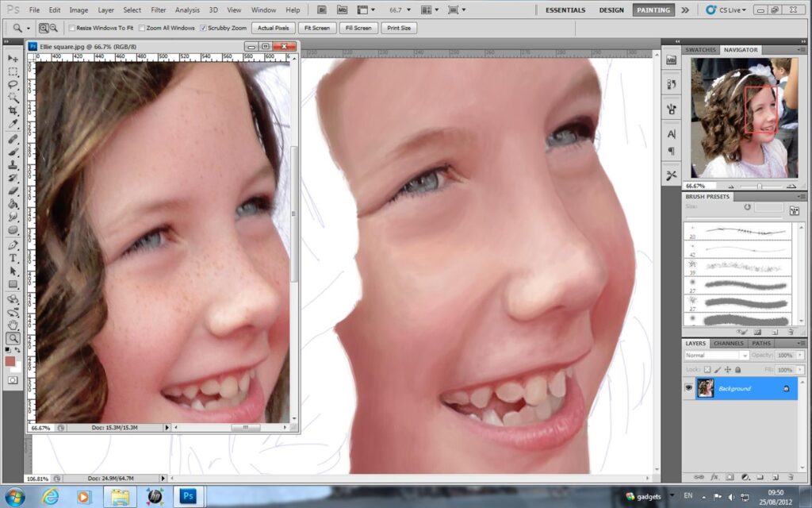
Task: Open the layer blending mode dropdown
Action: coord(745,356)
